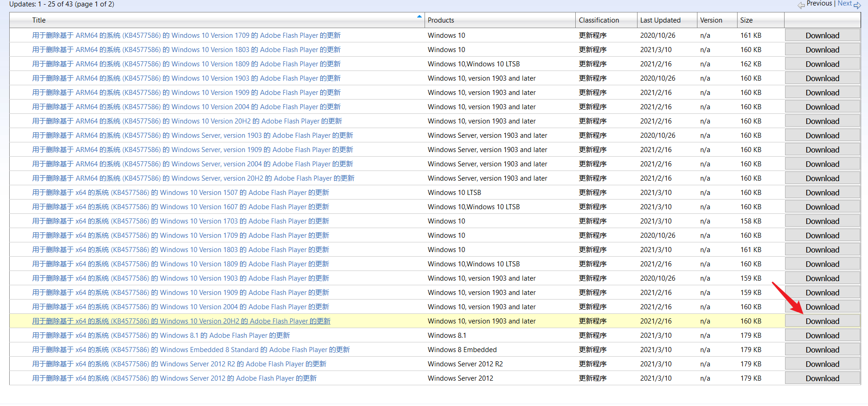Sort by the Products column header
The height and width of the screenshot is (406, 868).
(441, 20)
